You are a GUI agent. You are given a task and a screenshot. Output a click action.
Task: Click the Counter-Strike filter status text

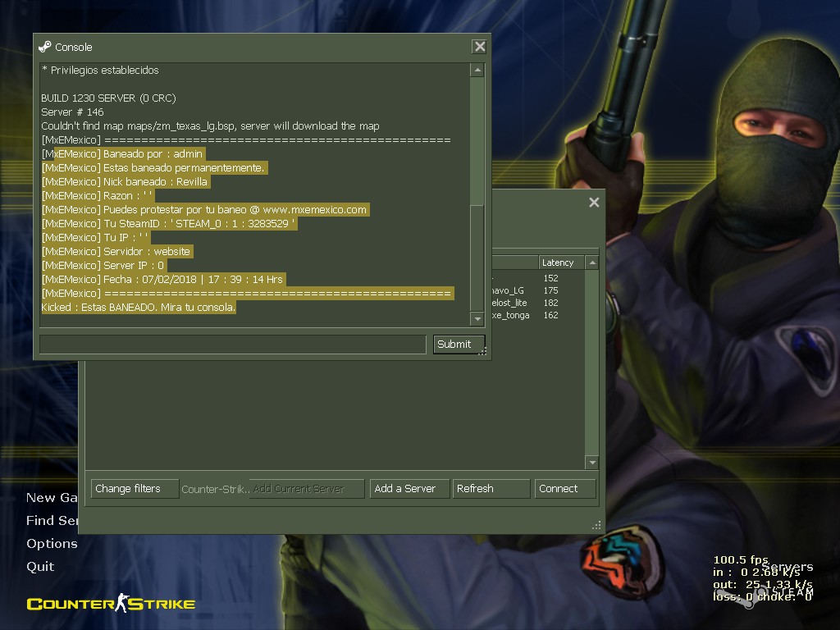click(x=216, y=489)
